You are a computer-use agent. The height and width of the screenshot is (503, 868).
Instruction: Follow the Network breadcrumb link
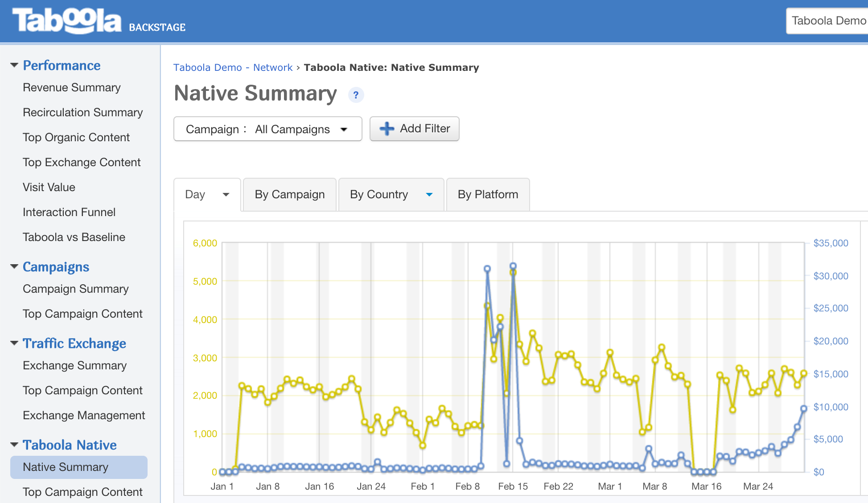pyautogui.click(x=273, y=68)
